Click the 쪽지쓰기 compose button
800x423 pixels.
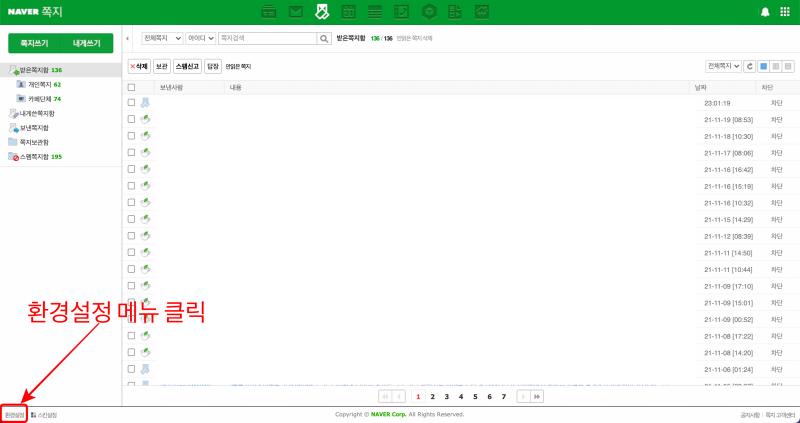click(34, 43)
